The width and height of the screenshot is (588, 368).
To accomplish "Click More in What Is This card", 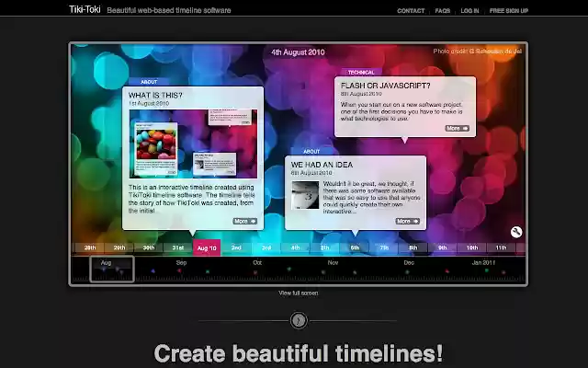I will 245,221.
